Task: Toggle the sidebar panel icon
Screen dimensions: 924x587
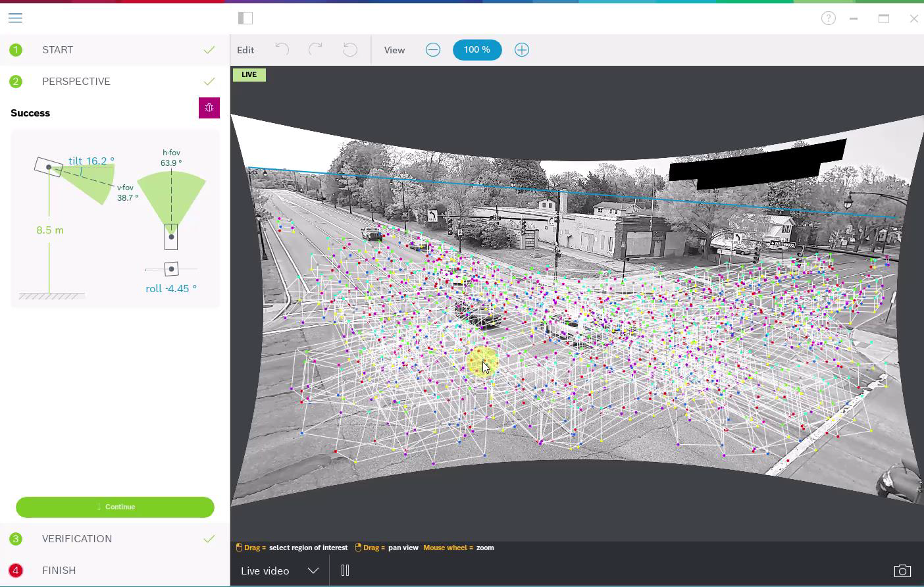Action: (245, 18)
